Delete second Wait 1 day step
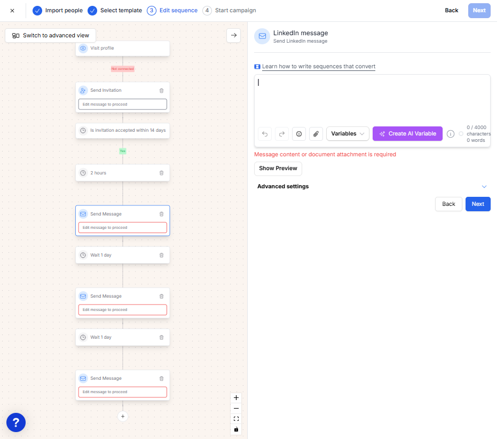Viewport: 504px width, 439px height. pos(161,338)
